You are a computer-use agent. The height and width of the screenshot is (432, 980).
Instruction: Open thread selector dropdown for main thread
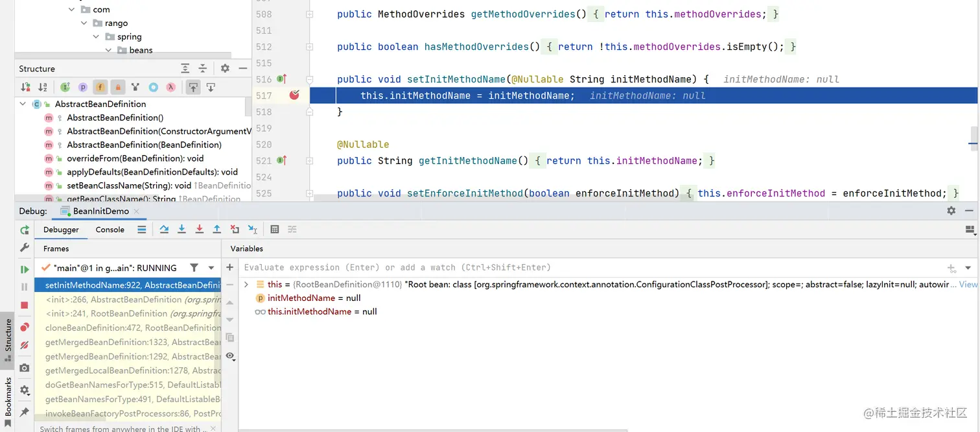[x=211, y=268]
